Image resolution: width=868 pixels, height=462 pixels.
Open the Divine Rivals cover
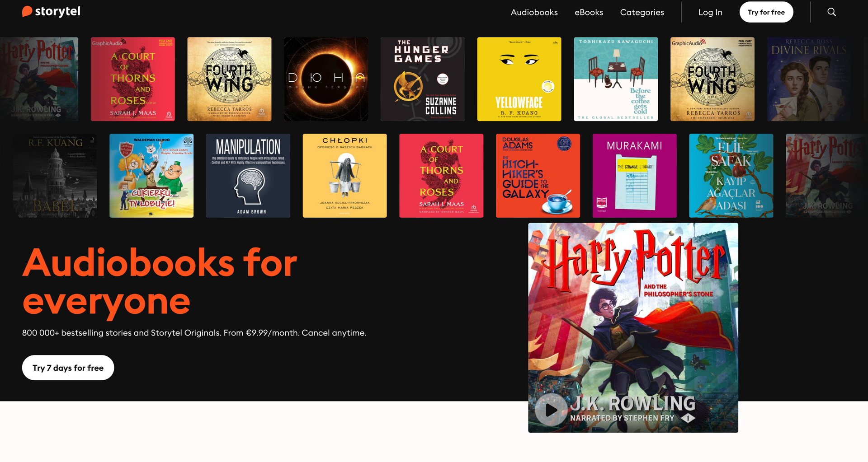click(x=814, y=79)
